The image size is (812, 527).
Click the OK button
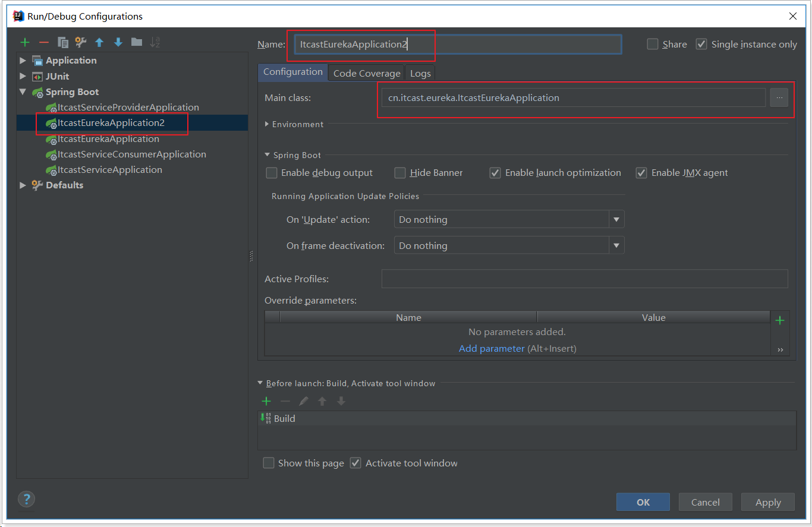coord(643,502)
